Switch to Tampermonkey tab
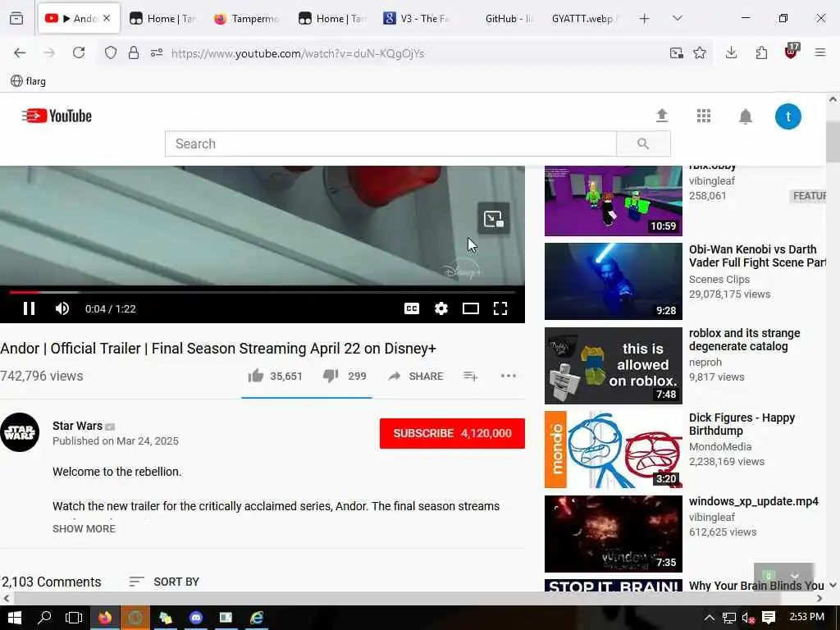This screenshot has height=630, width=840. pos(247,19)
